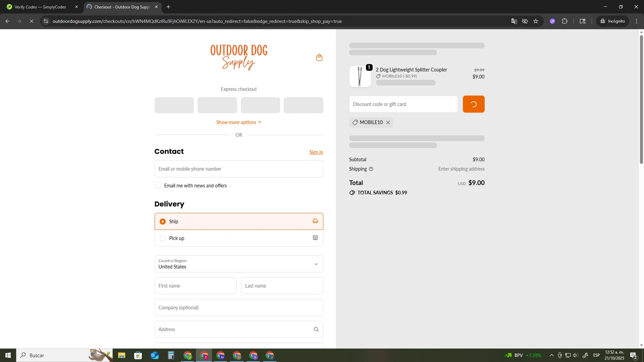This screenshot has width=644, height=362.
Task: Click the tracking protection eye icon
Action: coord(525,21)
